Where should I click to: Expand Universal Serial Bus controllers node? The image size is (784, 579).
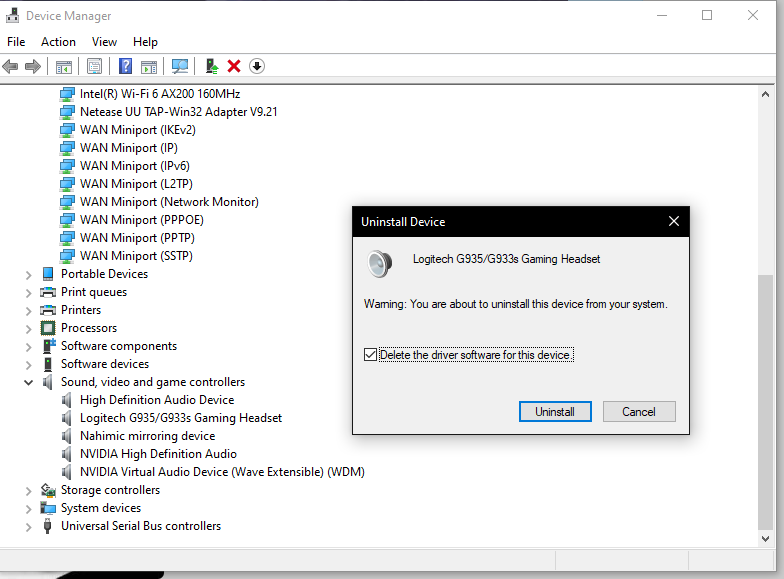28,526
